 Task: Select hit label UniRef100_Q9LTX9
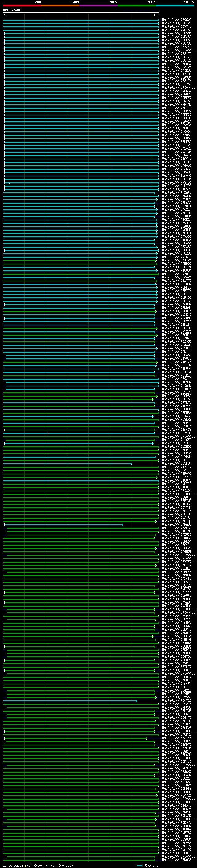click(177, 162)
